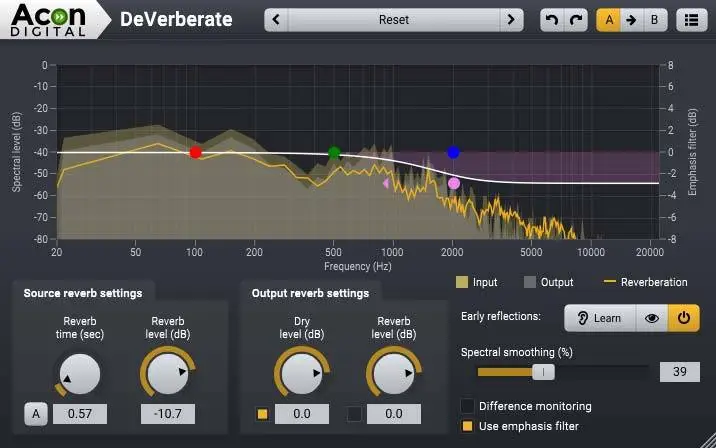Click the Acon Digital logo
This screenshot has width=716, height=448.
click(48, 20)
